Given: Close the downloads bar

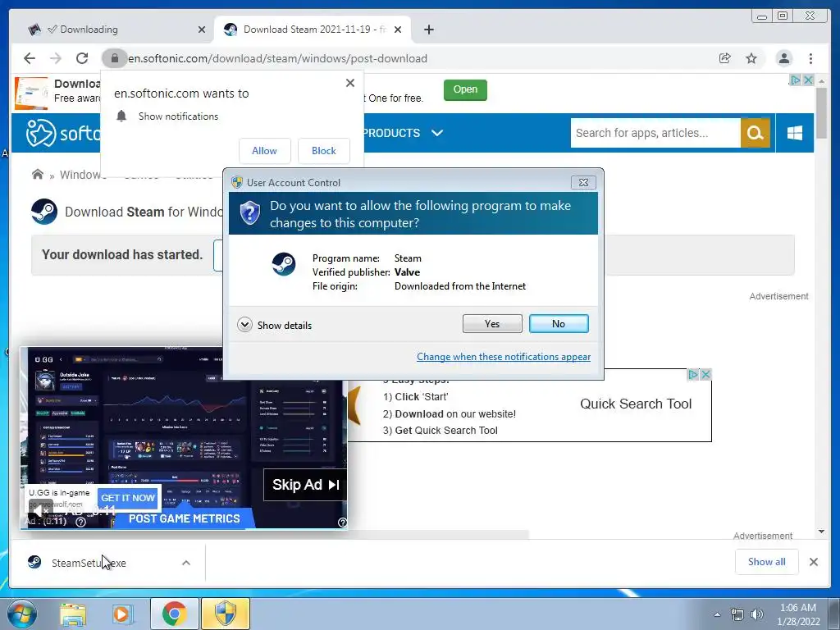Looking at the screenshot, I should [814, 562].
